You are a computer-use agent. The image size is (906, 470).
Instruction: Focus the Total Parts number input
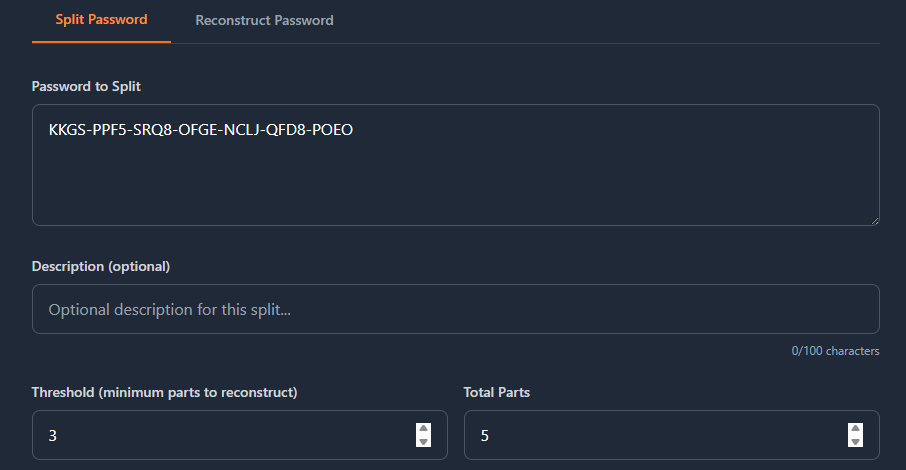pos(650,435)
